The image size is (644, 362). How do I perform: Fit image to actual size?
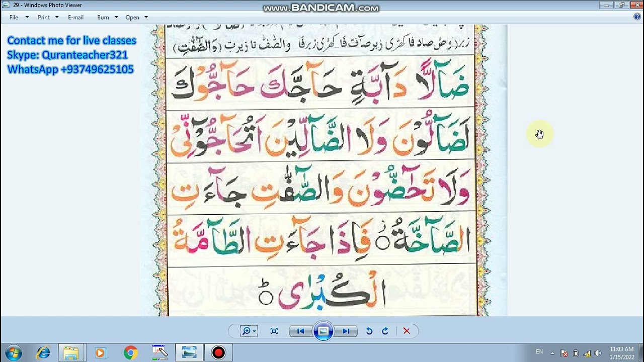(274, 331)
